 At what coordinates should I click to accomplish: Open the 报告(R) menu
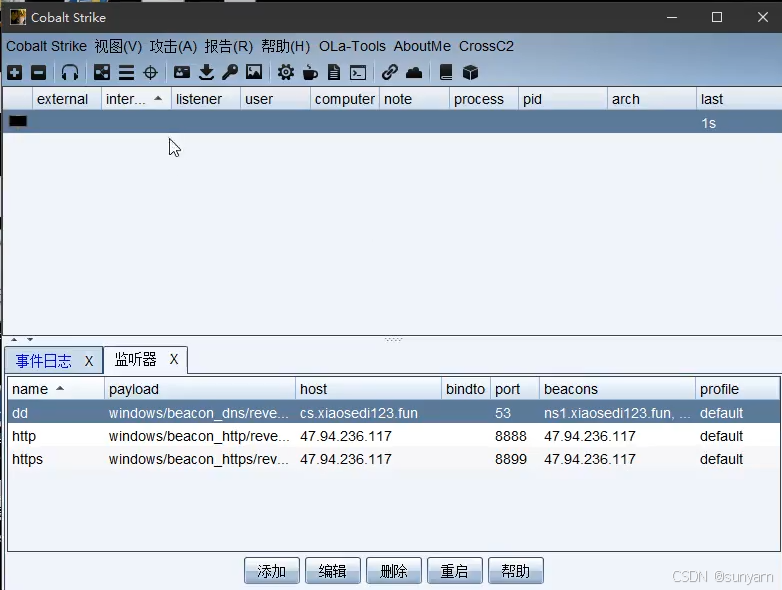point(228,46)
